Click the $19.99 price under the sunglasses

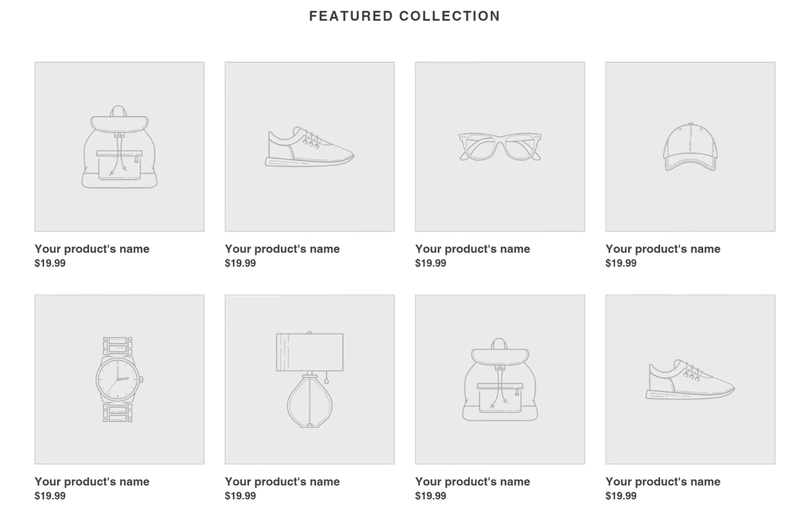click(x=430, y=263)
